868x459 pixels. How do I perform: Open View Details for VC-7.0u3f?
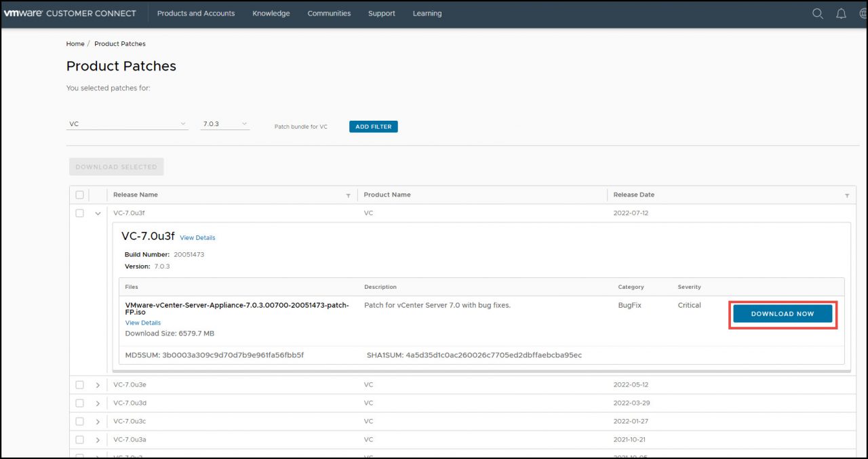pos(197,237)
